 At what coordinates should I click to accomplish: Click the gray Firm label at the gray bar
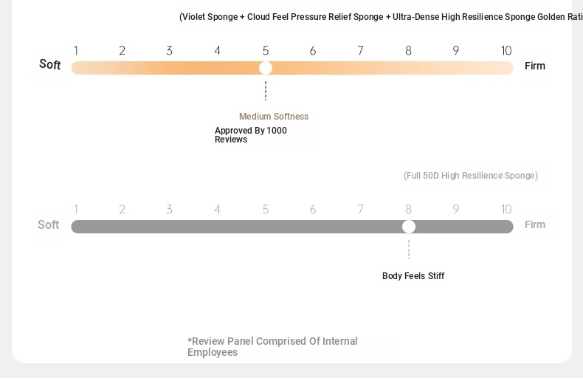[x=535, y=224]
